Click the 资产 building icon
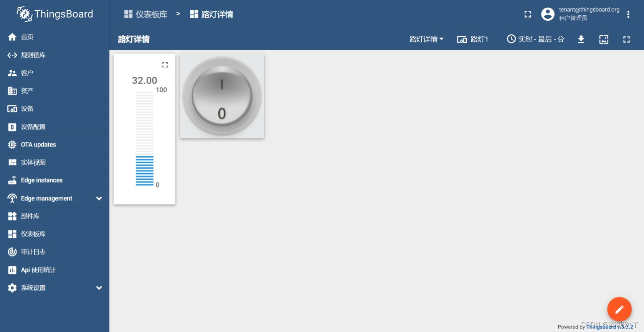The height and width of the screenshot is (332, 644). click(x=12, y=91)
